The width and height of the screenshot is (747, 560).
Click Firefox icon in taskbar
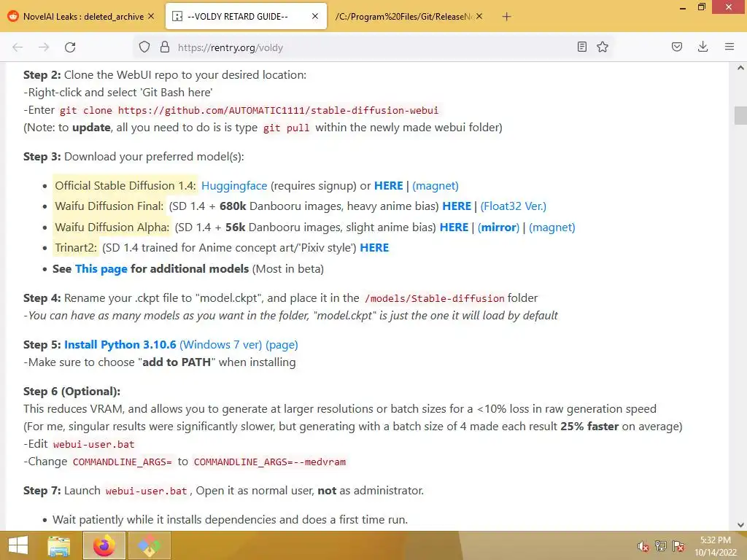[x=104, y=545]
